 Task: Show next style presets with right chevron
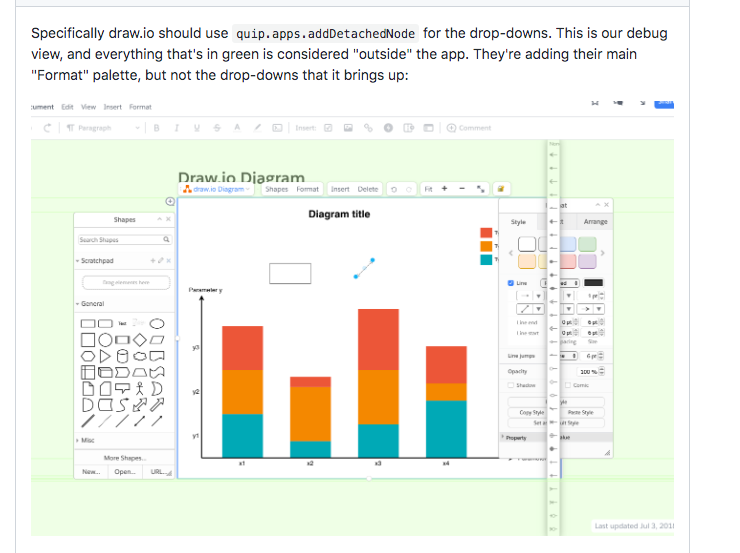(x=603, y=253)
